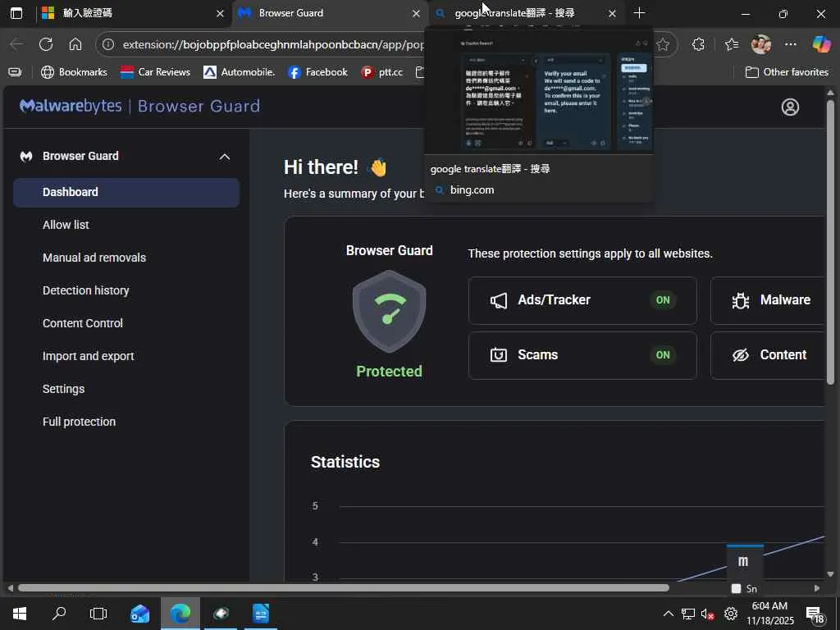The width and height of the screenshot is (840, 630).
Task: Refresh the current page
Action: click(x=46, y=44)
